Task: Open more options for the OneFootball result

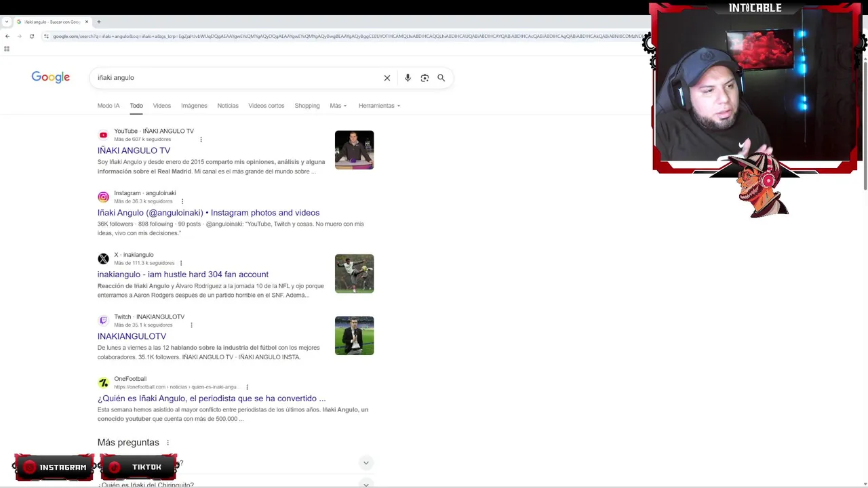Action: click(247, 387)
